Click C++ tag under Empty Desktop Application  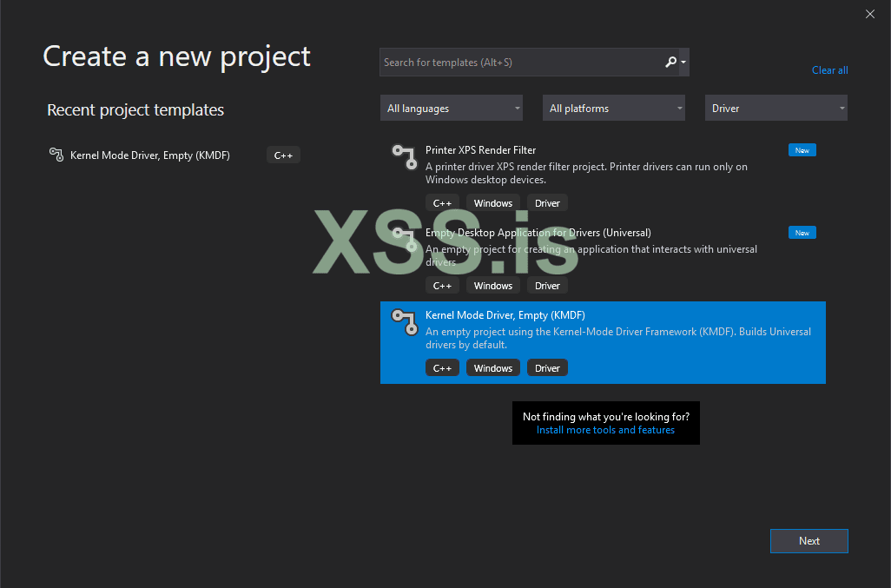442,285
